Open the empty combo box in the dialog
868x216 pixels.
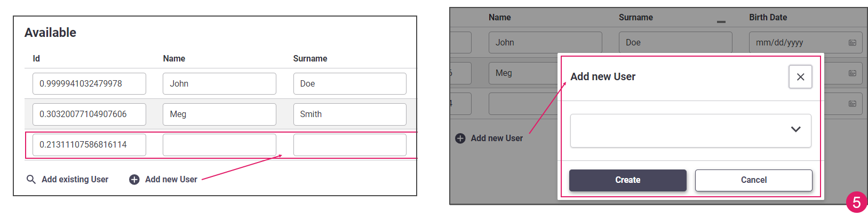click(690, 130)
